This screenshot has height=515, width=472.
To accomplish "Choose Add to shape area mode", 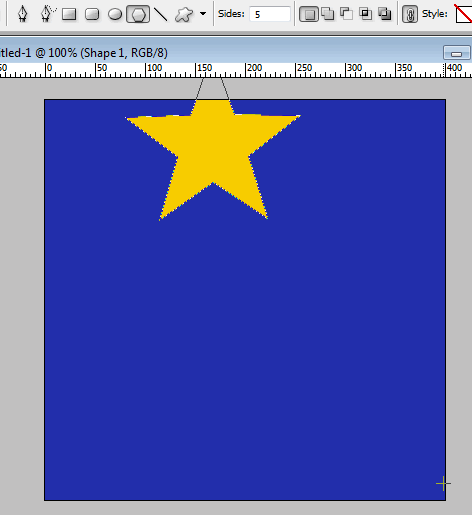I will coord(327,14).
